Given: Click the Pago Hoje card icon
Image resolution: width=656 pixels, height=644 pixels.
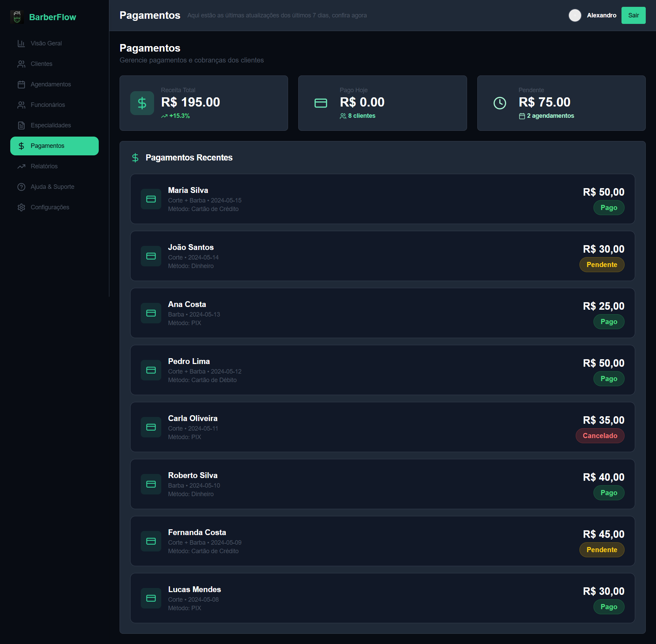Looking at the screenshot, I should pos(320,103).
